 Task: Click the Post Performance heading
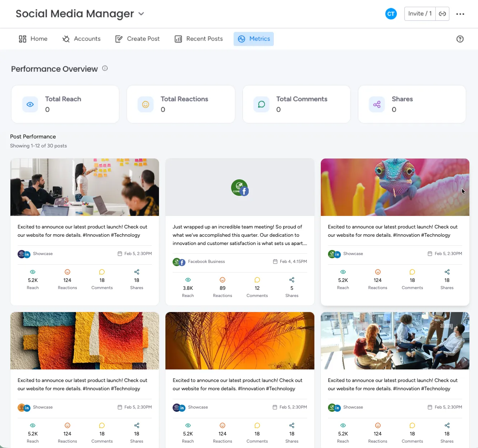tap(33, 137)
